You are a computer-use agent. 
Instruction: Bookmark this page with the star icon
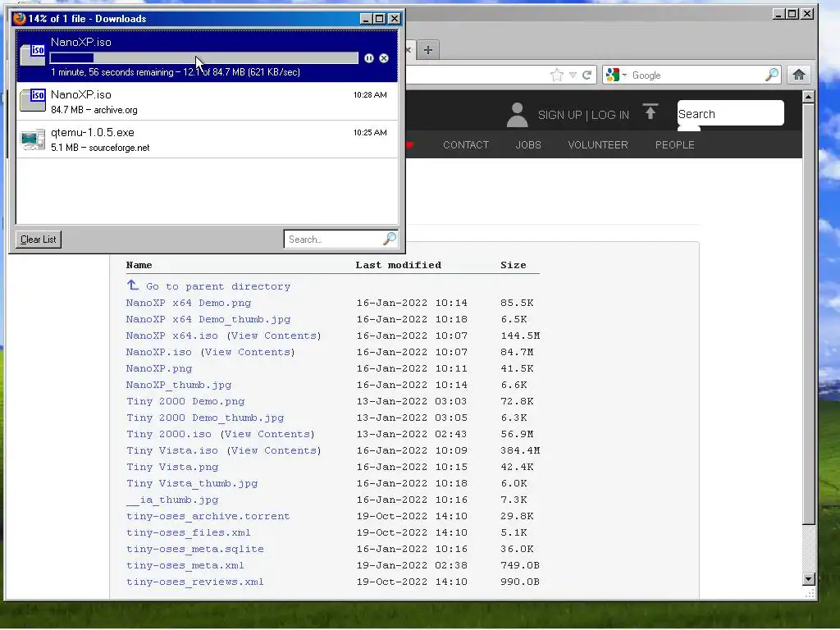557,75
